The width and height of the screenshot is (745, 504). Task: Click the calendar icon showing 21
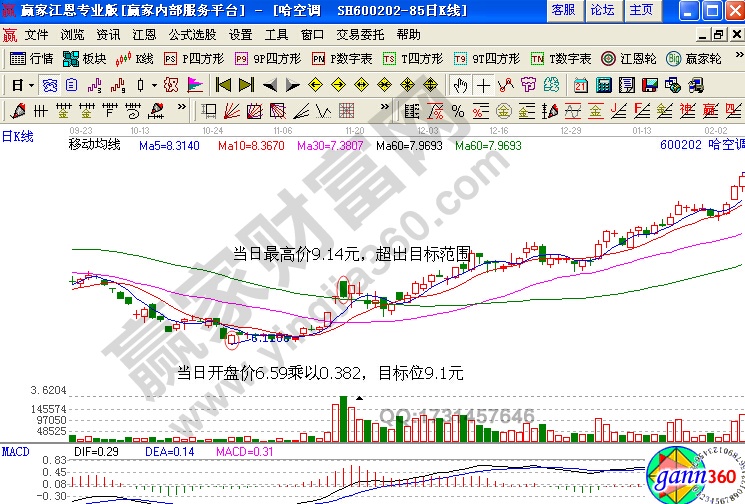pyautogui.click(x=581, y=84)
